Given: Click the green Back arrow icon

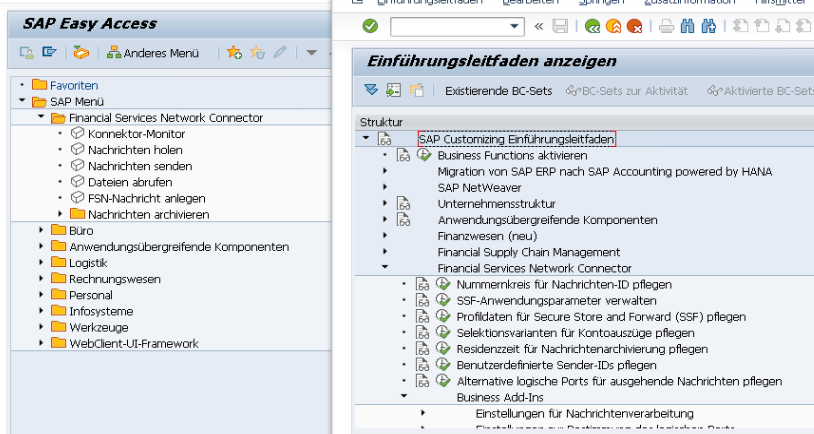Looking at the screenshot, I should 592,27.
